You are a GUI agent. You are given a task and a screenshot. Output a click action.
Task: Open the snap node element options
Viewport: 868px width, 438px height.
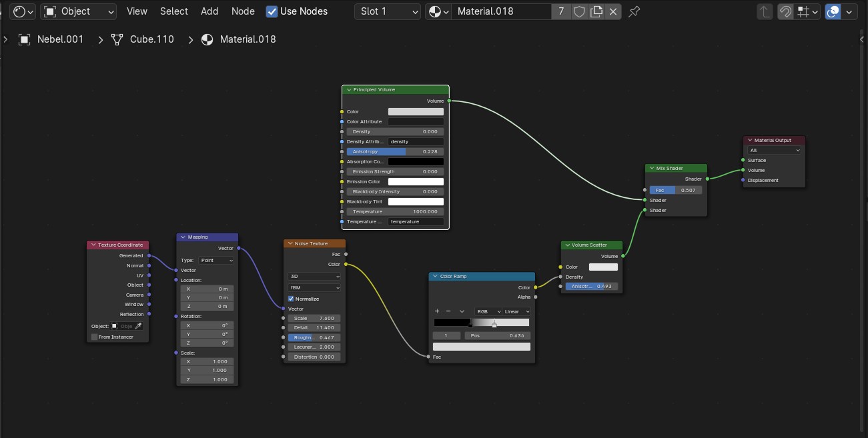808,11
